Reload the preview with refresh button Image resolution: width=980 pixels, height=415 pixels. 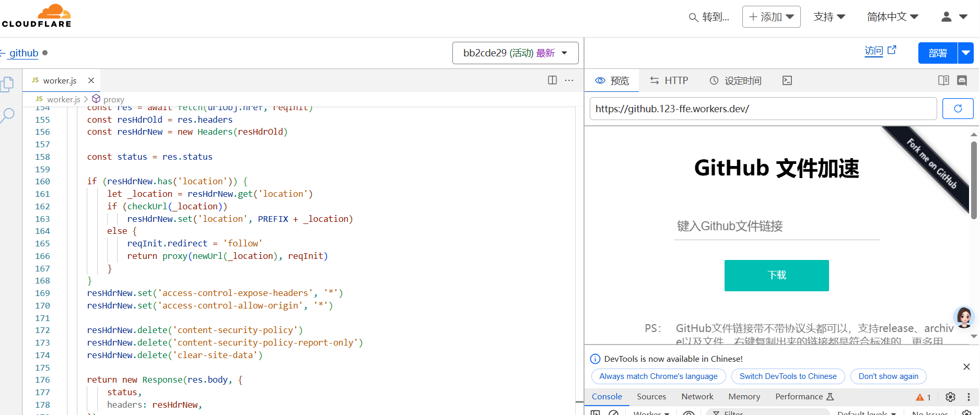[958, 109]
